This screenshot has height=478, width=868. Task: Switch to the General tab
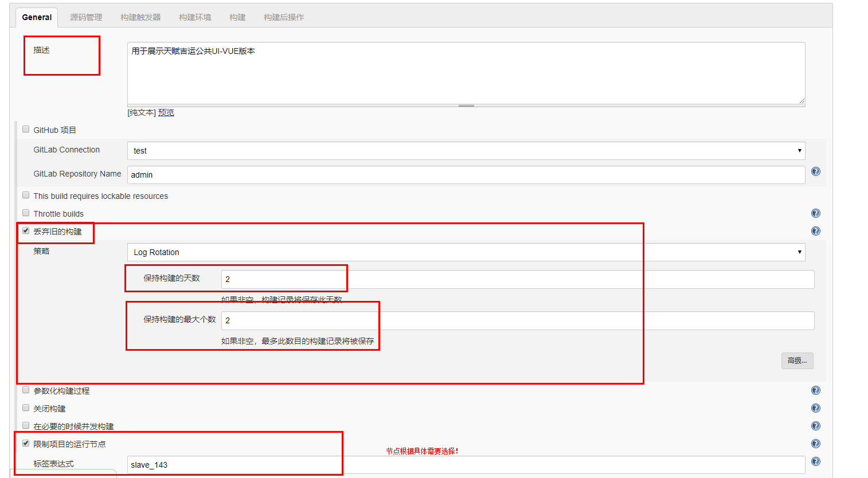(x=37, y=17)
